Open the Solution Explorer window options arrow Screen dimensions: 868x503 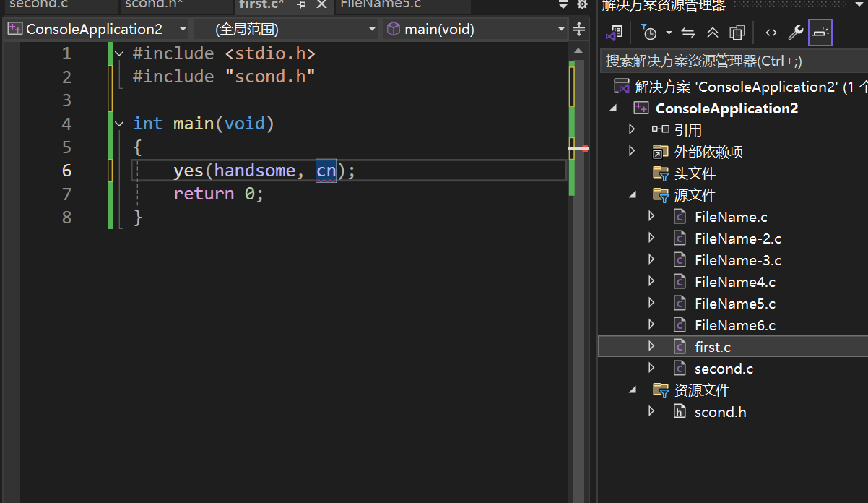[858, 5]
